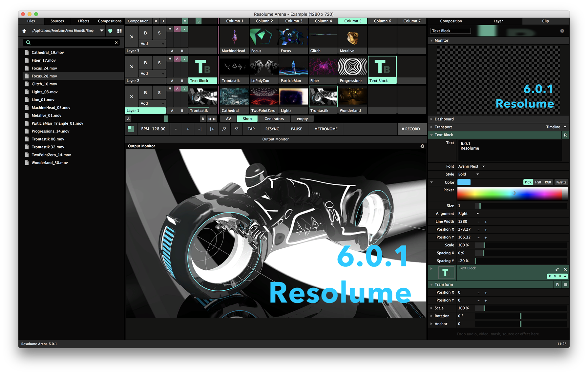Clear the search field with X icon
The image size is (588, 374).
(x=116, y=42)
